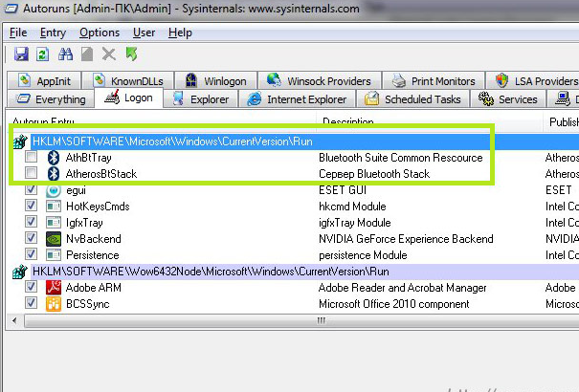The width and height of the screenshot is (579, 392).
Task: Click registry icon of HKLM Run key
Action: coord(20,142)
